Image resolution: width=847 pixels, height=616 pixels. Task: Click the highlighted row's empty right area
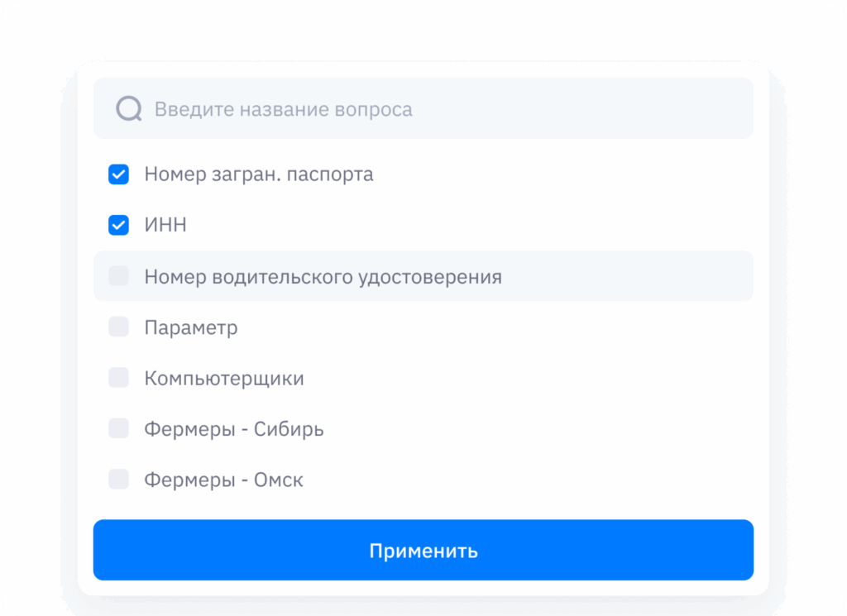(629, 276)
